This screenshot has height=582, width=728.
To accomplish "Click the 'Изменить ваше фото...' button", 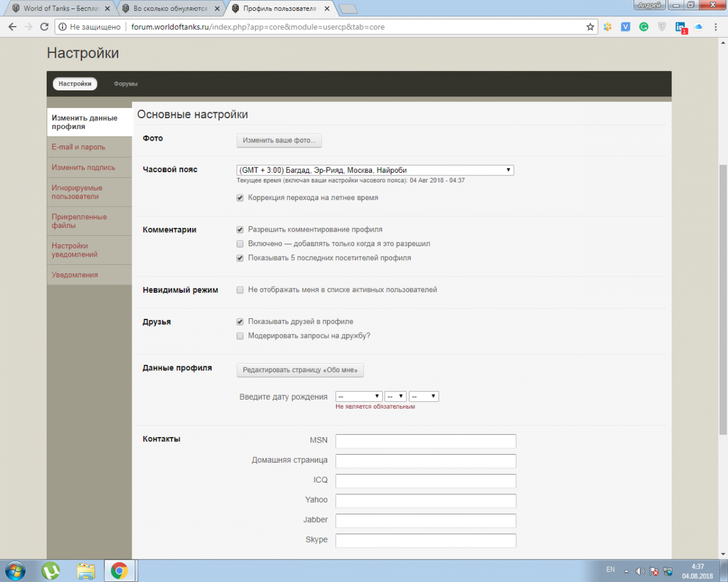I will [x=279, y=141].
